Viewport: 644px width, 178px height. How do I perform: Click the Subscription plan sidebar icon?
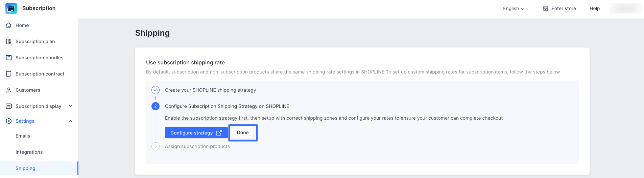point(9,41)
